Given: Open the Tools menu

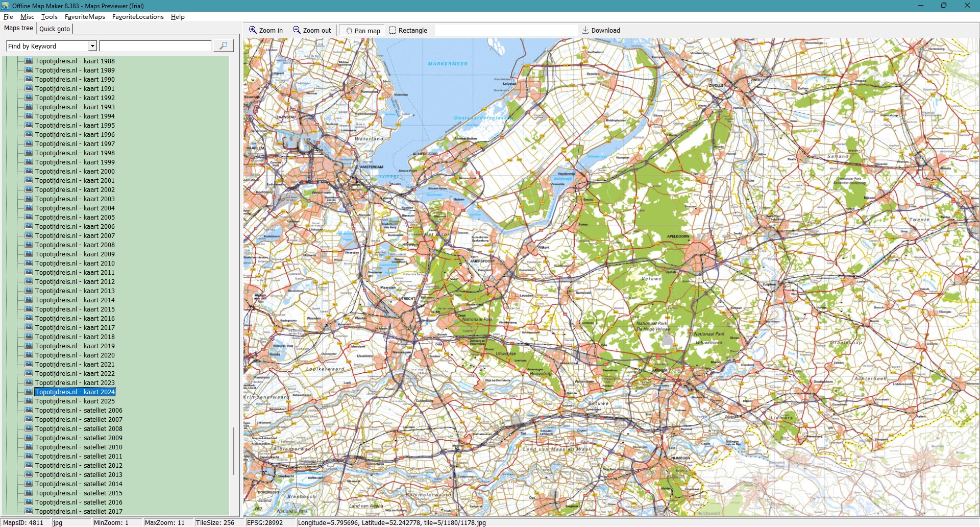Looking at the screenshot, I should (x=50, y=17).
